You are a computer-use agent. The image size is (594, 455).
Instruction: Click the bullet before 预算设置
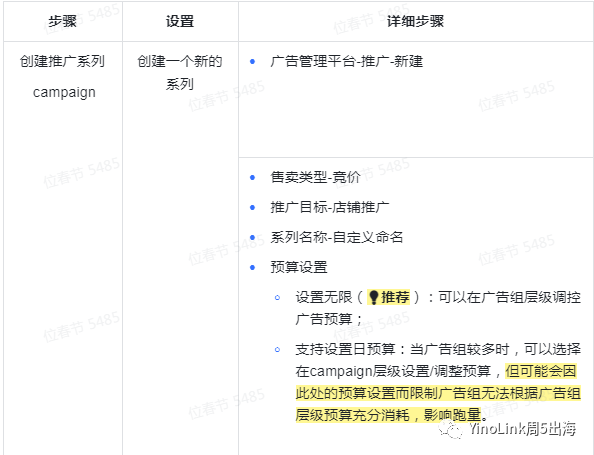(x=253, y=267)
